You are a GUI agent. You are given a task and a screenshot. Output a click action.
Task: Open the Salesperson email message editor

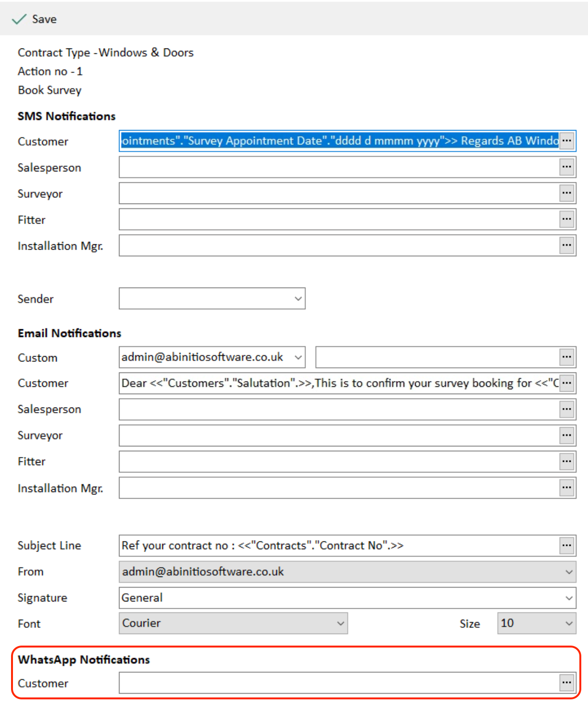(x=566, y=409)
